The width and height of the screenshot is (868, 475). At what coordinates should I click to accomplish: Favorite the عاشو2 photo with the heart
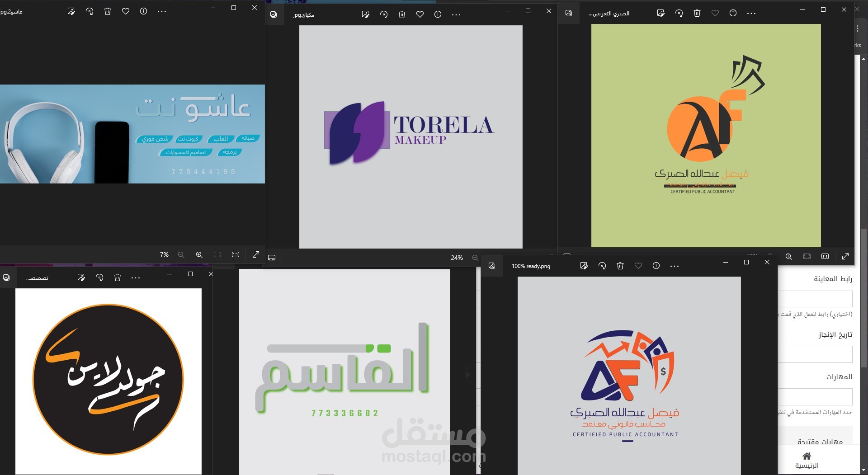tap(126, 11)
